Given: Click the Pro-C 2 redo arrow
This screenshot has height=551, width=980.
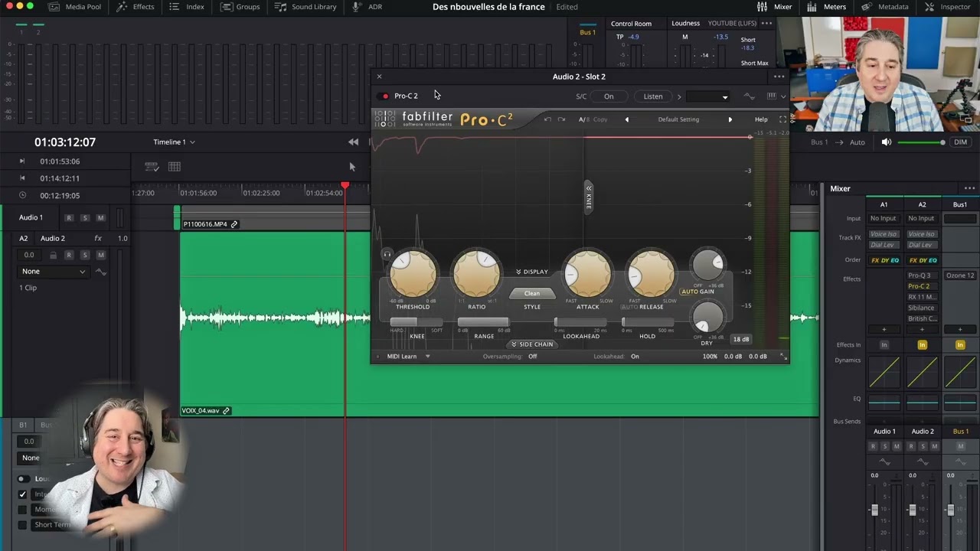Looking at the screenshot, I should click(561, 119).
